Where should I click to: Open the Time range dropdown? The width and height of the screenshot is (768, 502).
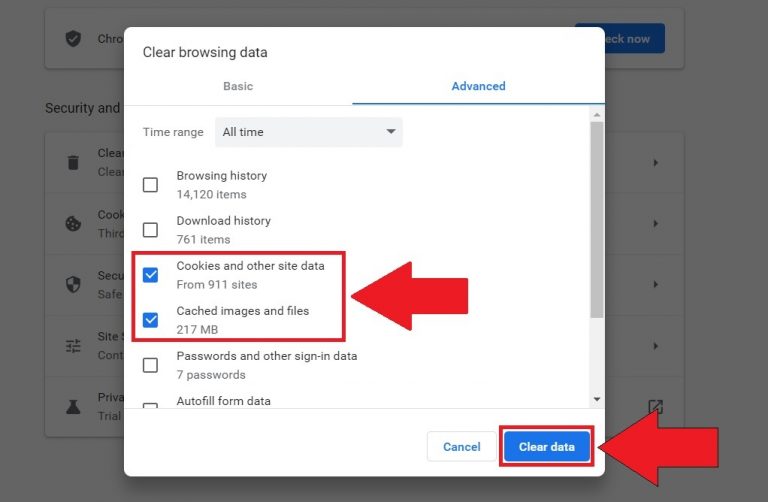coord(309,132)
